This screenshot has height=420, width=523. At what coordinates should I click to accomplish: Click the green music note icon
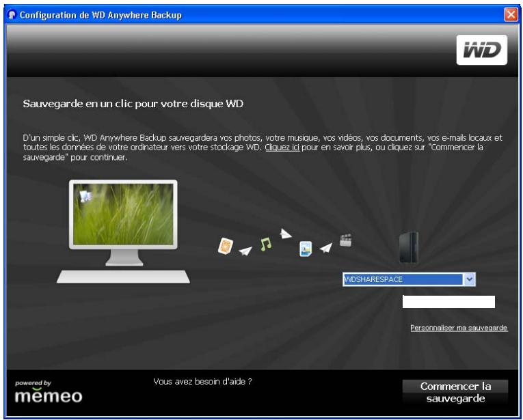coord(266,244)
